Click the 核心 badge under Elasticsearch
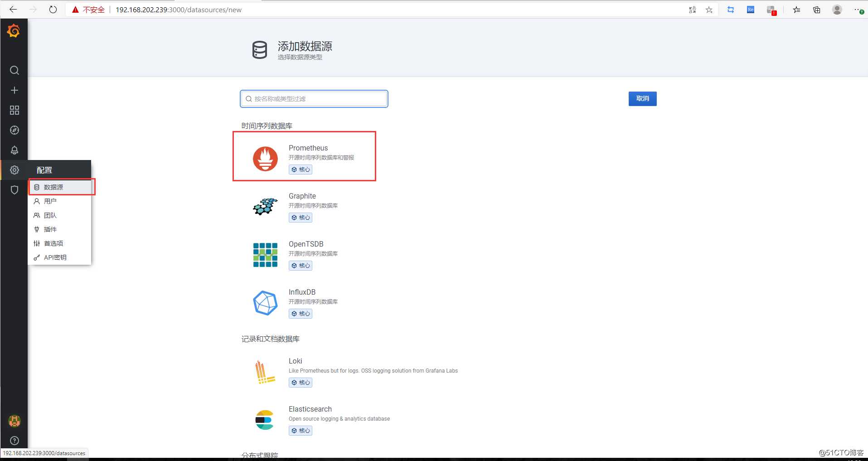The image size is (868, 461). (x=301, y=431)
